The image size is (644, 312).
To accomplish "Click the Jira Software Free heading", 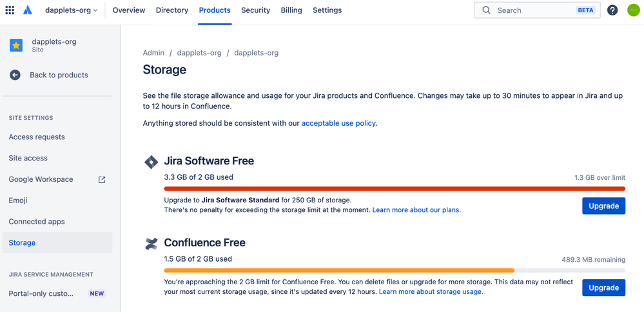I will pos(209,161).
